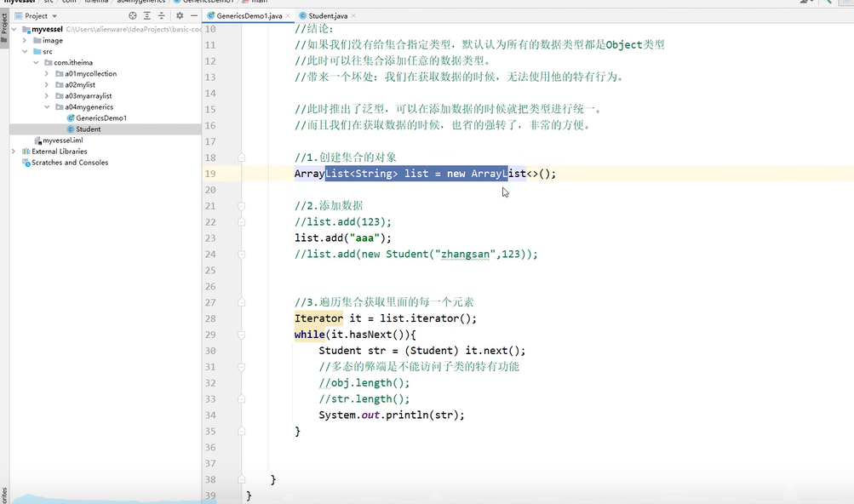
Task: Click the presenter icon near top right
Action: point(804,3)
